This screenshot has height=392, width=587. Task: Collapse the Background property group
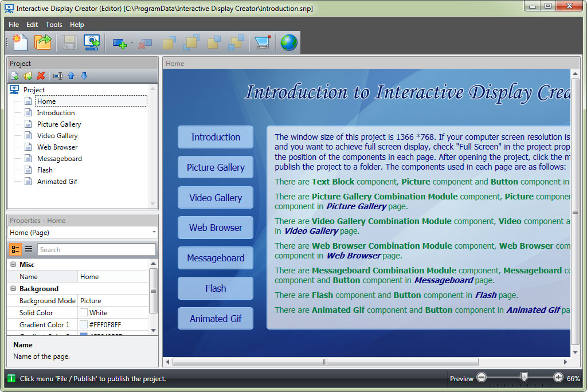pyautogui.click(x=13, y=289)
